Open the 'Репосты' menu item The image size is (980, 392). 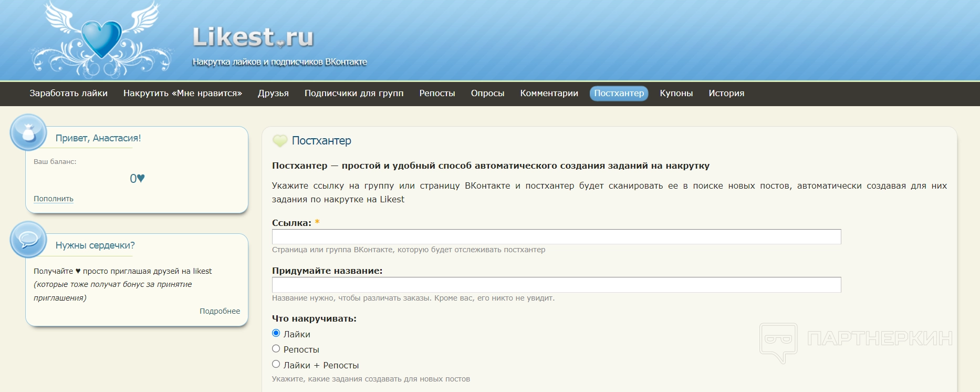point(437,93)
